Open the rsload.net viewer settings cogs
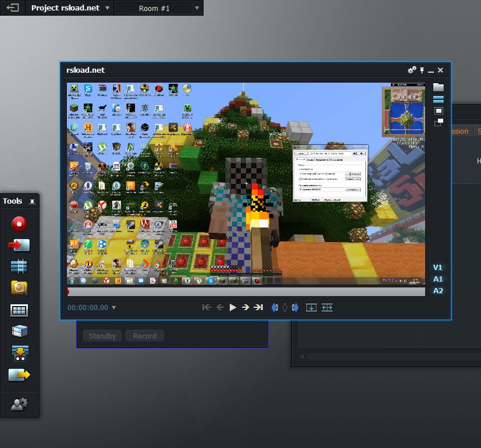The image size is (481, 448). (412, 70)
